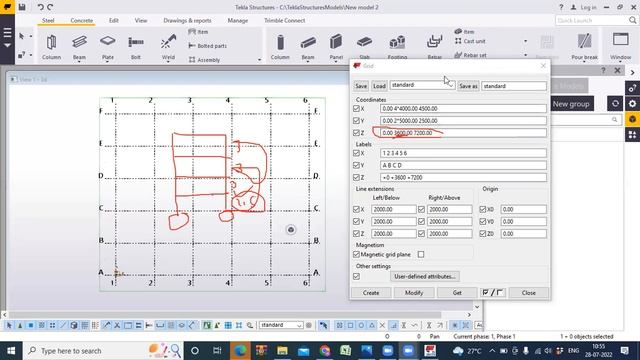Select the Bolt tool
The height and width of the screenshot is (360, 640).
click(x=136, y=46)
